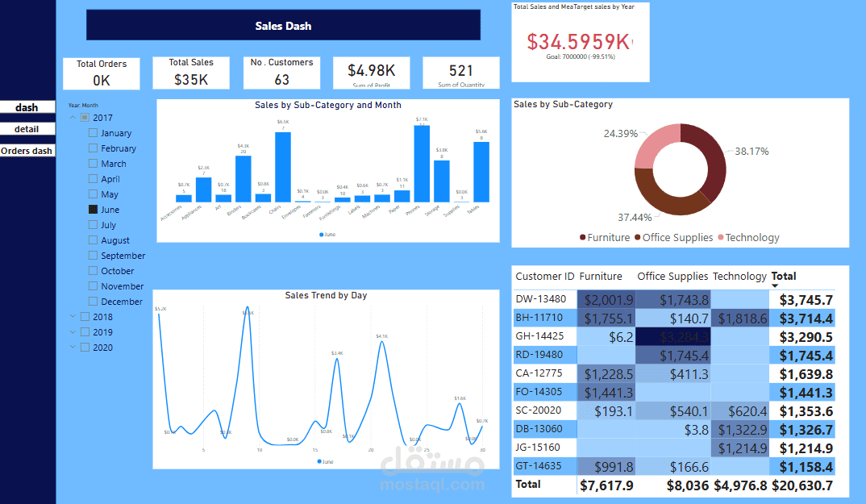Select customer row SC-20020

pyautogui.click(x=674, y=410)
